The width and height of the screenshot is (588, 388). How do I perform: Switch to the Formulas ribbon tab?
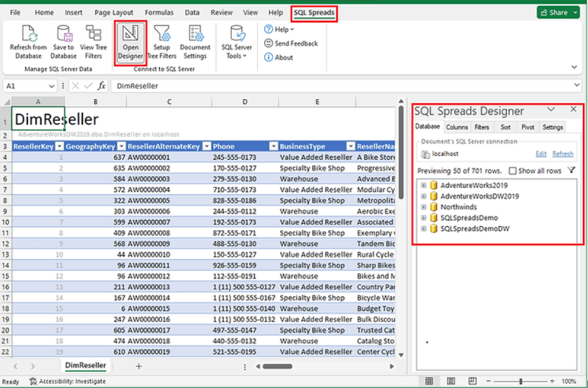pos(159,12)
